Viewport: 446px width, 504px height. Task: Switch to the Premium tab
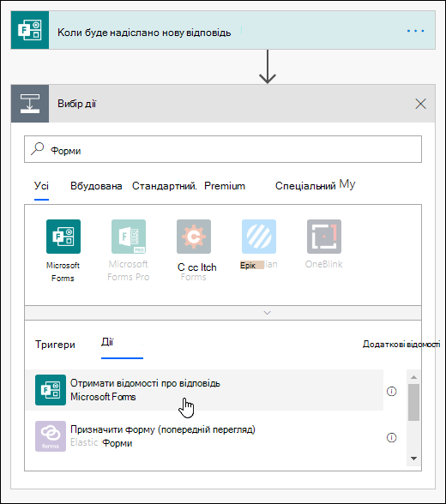click(225, 186)
